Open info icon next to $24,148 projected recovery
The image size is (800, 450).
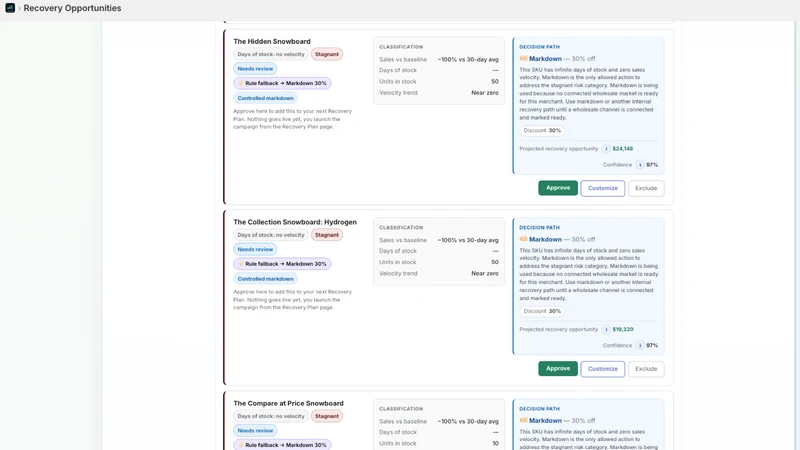coord(606,149)
